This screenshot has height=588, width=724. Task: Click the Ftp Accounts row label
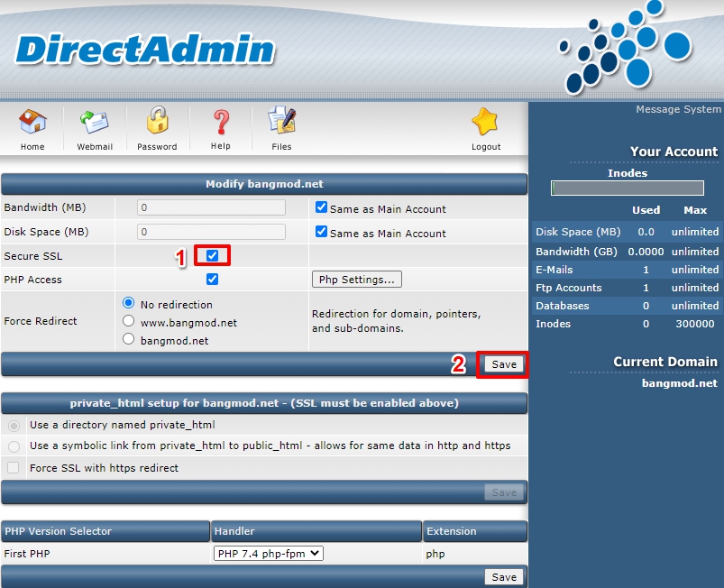click(568, 288)
